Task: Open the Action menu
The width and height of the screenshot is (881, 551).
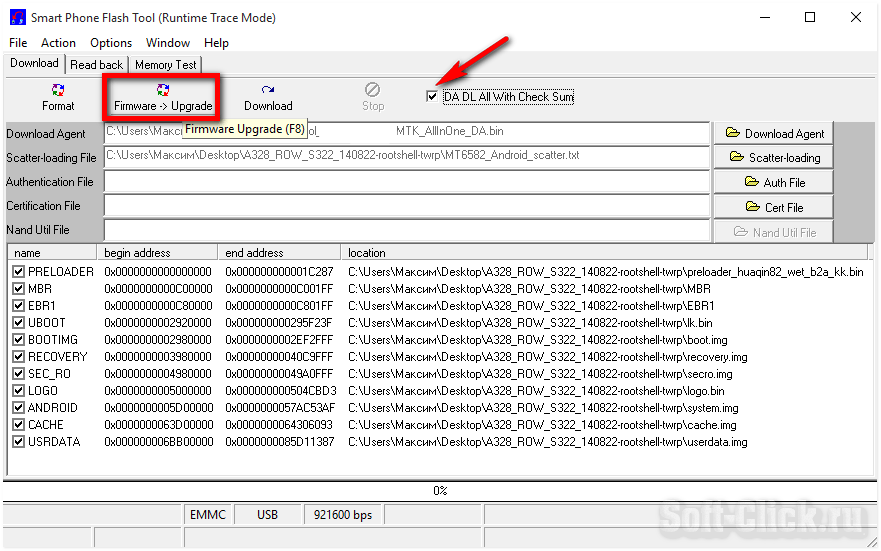Action: point(58,43)
